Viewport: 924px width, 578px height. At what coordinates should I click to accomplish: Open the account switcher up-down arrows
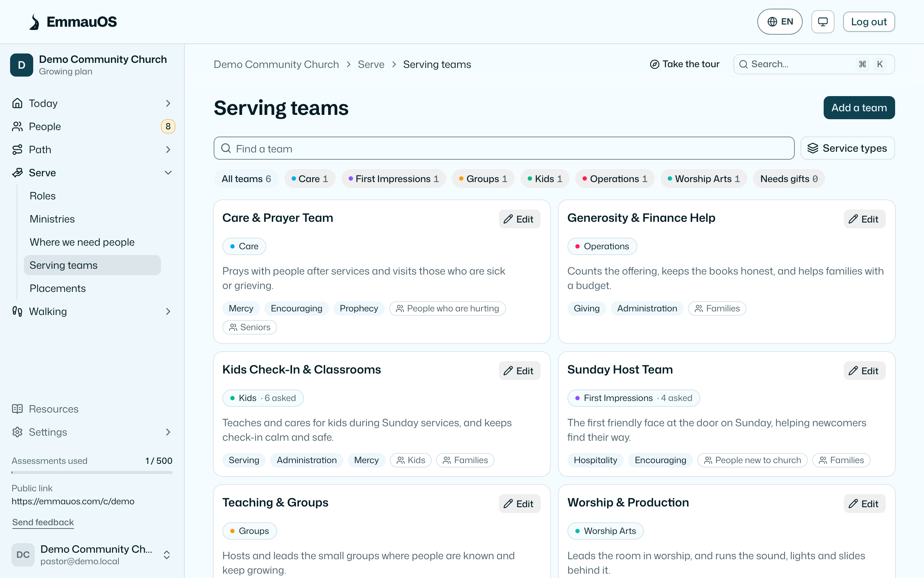pos(167,555)
